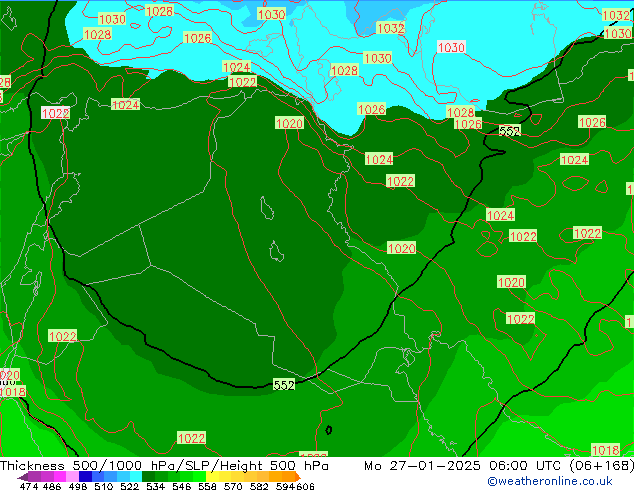Click the dark blue legend color swatch

pos(85,477)
